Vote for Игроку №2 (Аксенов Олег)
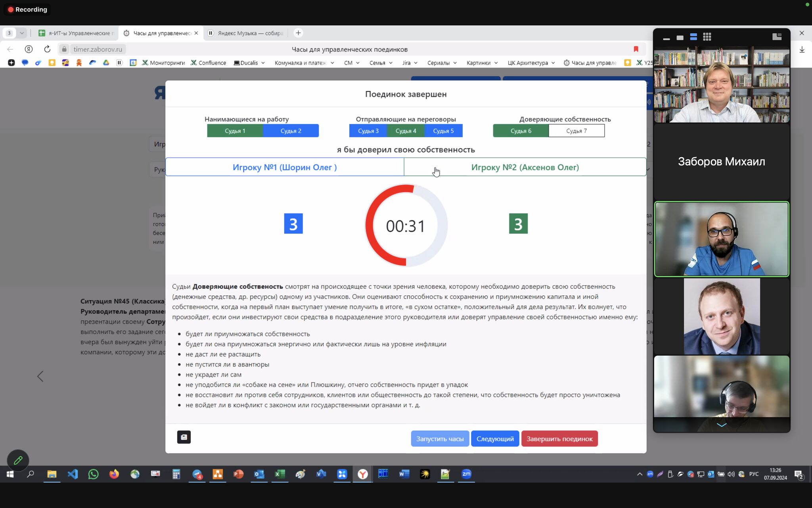This screenshot has height=508, width=812. point(525,167)
